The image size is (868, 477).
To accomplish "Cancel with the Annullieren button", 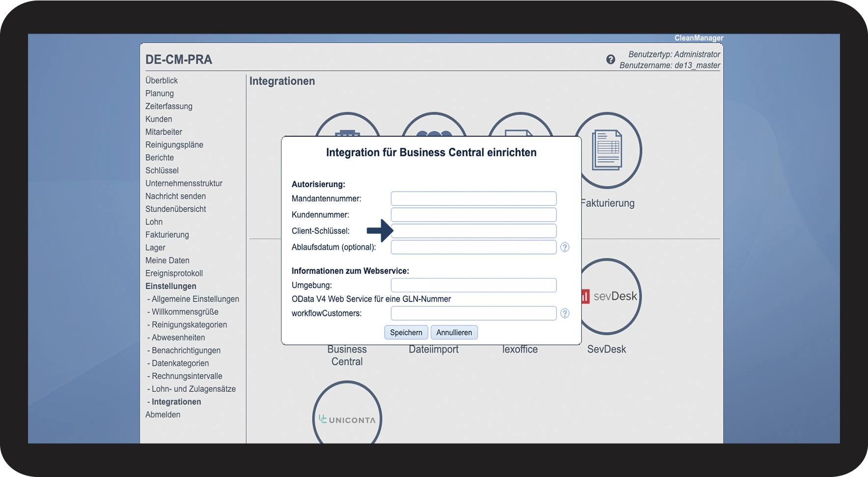I will 454,333.
